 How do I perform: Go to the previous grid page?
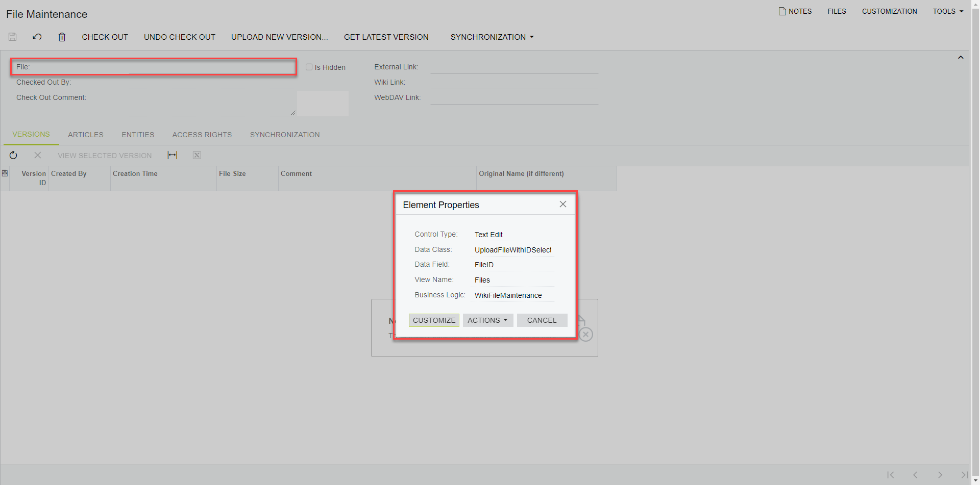(915, 475)
